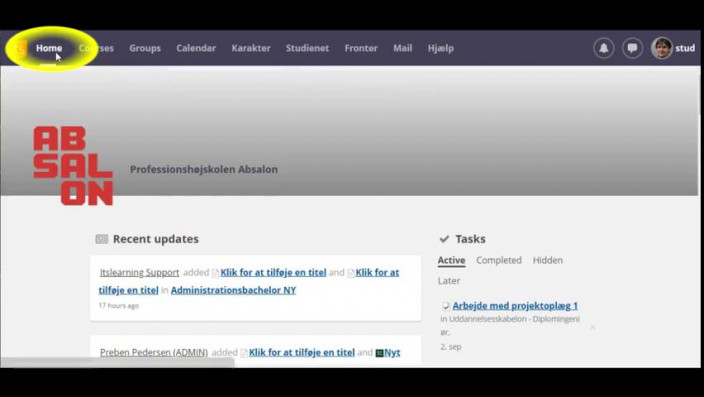Open the Groups menu

[145, 48]
